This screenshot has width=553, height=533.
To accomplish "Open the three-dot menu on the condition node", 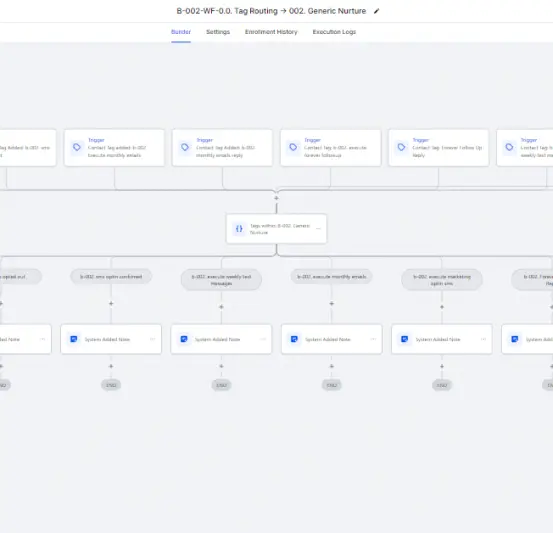I will click(x=318, y=229).
